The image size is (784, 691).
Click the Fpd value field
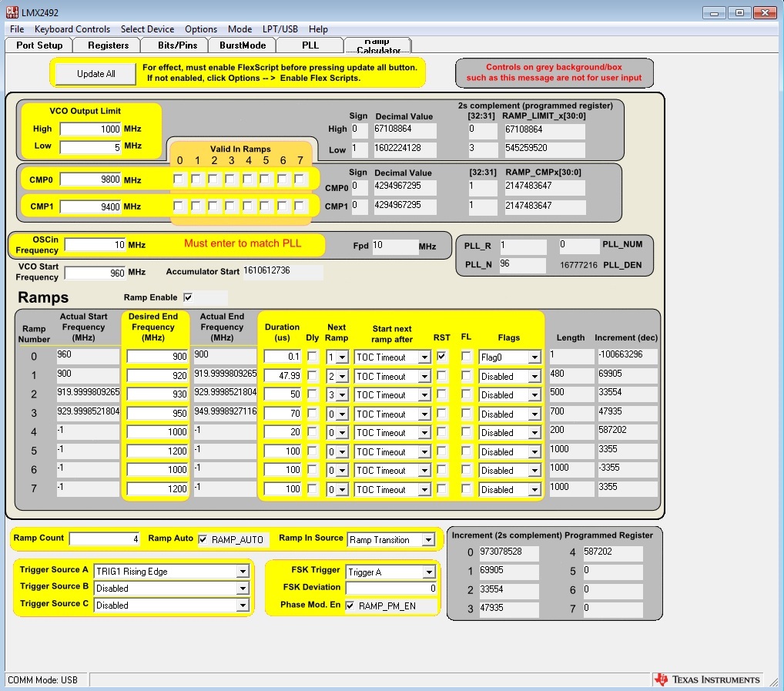pos(395,246)
